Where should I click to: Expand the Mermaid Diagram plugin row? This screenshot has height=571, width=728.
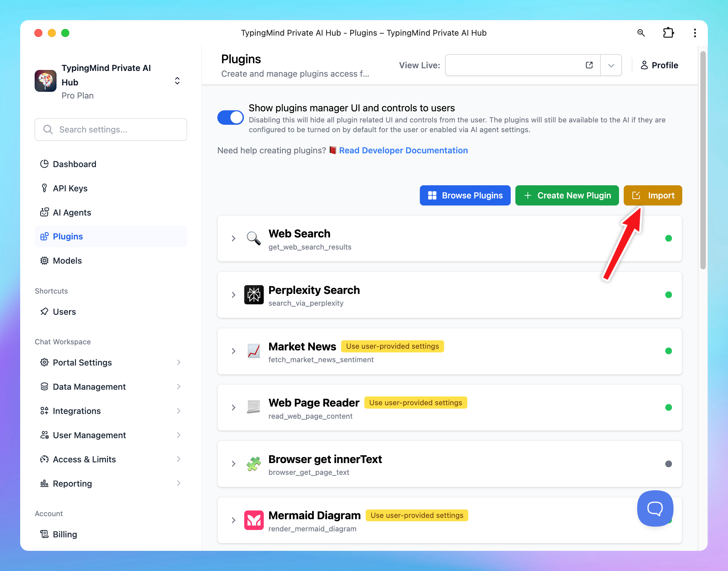pyautogui.click(x=233, y=520)
